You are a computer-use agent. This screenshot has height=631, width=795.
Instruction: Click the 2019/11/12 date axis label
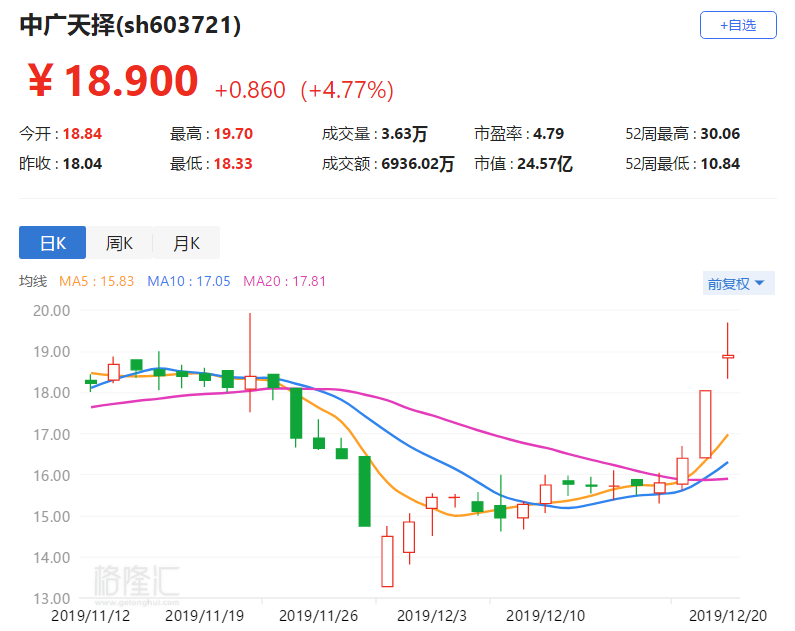pyautogui.click(x=90, y=616)
